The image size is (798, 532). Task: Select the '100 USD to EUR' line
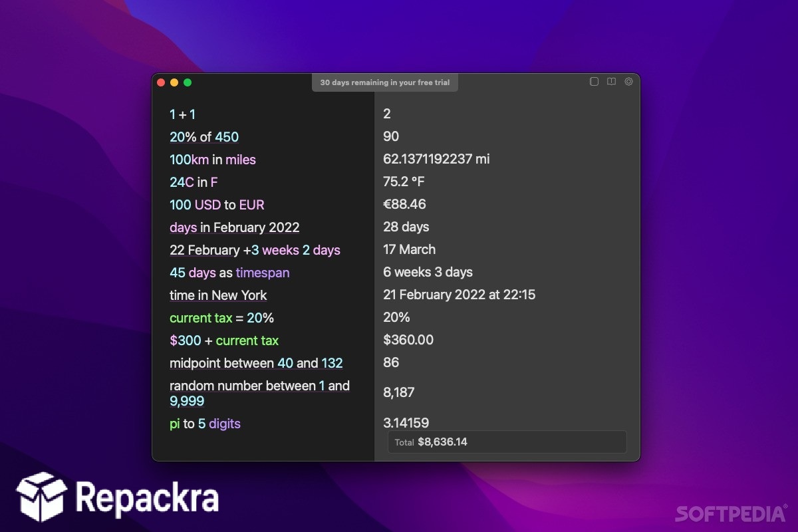pos(217,205)
